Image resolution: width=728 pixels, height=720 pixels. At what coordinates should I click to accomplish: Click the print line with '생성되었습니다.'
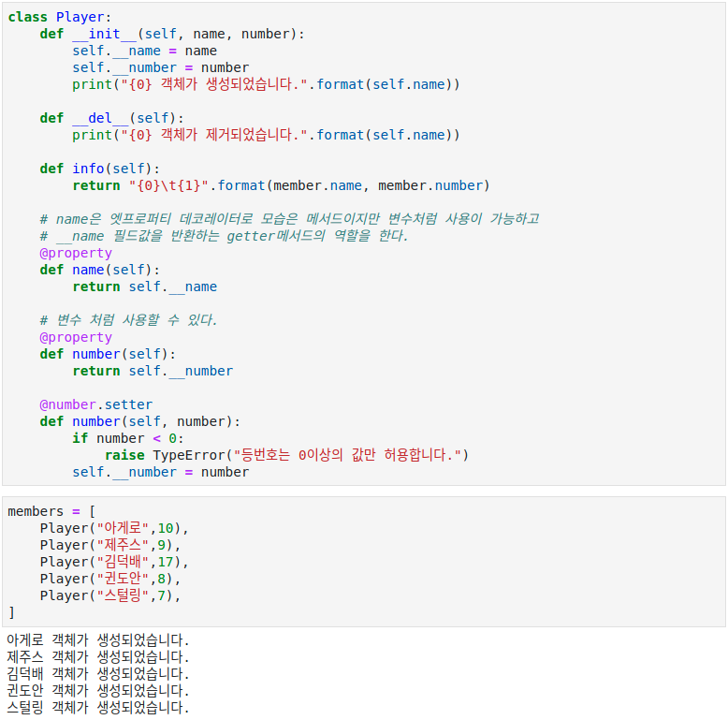(266, 84)
